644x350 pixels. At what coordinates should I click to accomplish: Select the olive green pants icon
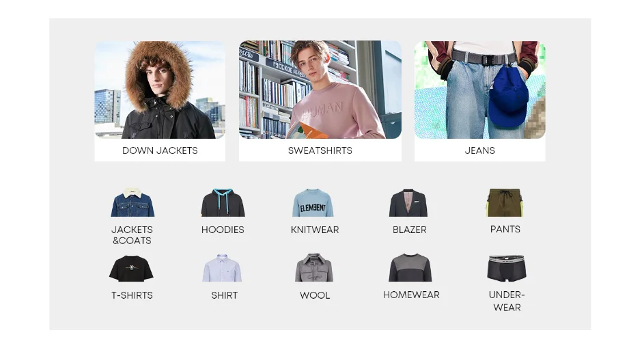tap(505, 202)
